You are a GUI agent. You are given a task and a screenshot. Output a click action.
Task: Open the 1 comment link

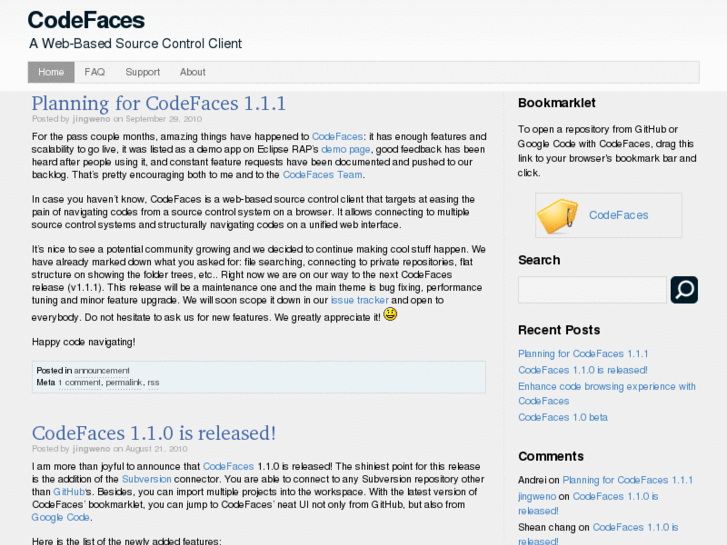point(79,383)
